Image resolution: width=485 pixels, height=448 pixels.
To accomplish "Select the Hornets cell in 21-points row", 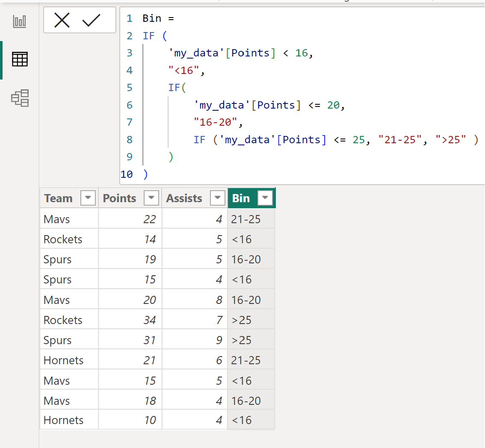I will [69, 360].
